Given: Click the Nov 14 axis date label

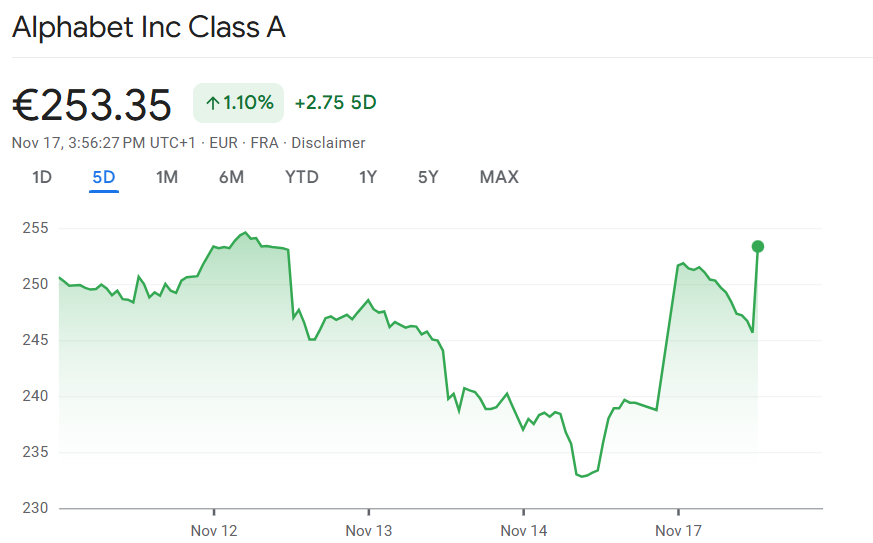Looking at the screenshot, I should point(524,530).
